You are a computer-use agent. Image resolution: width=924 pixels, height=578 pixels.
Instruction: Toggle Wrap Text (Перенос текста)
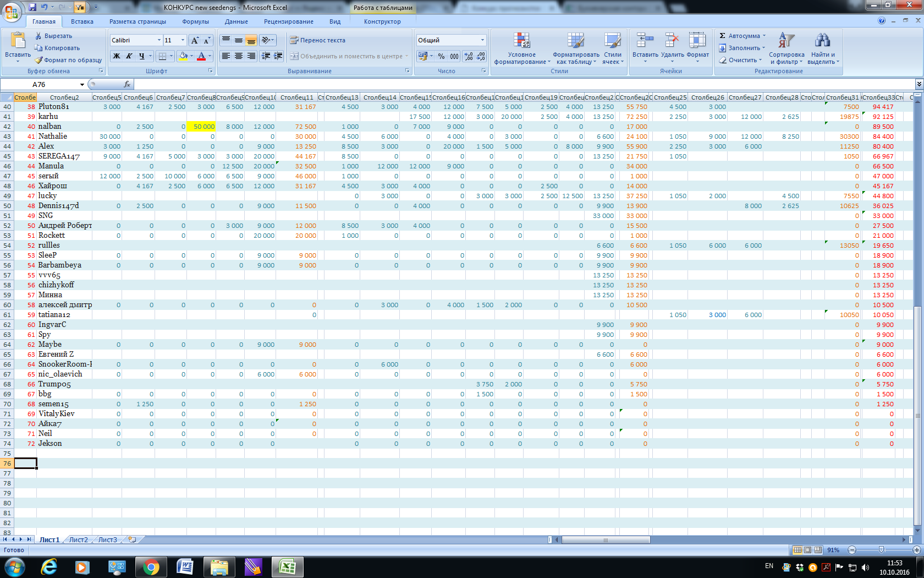click(318, 40)
